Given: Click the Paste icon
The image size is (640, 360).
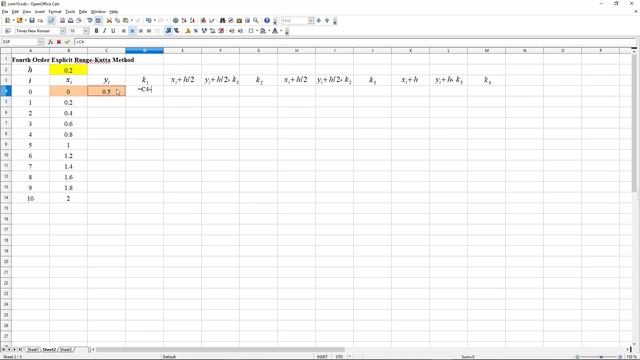Looking at the screenshot, I should pyautogui.click(x=125, y=20).
